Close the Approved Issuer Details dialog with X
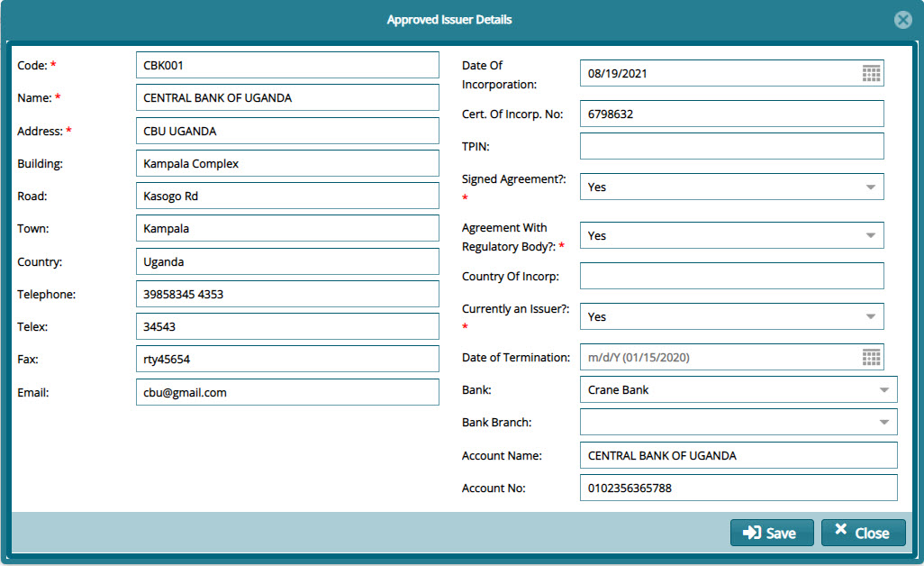924x566 pixels. [x=902, y=20]
